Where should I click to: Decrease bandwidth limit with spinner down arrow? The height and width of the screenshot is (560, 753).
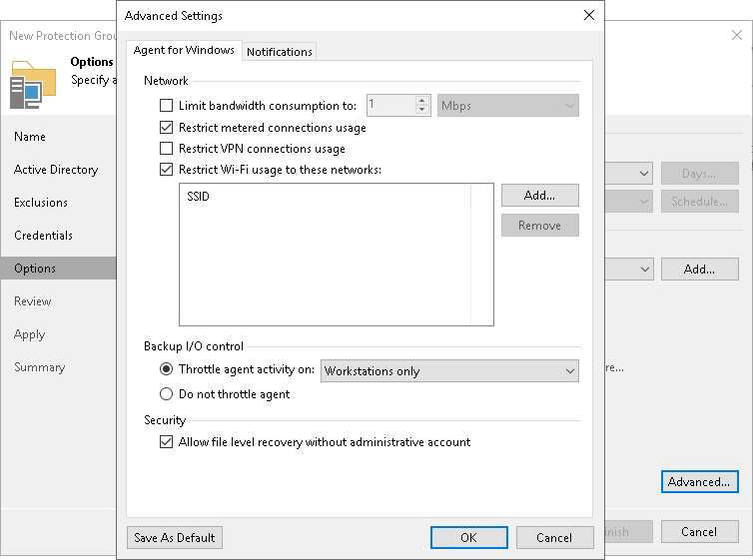coord(421,110)
